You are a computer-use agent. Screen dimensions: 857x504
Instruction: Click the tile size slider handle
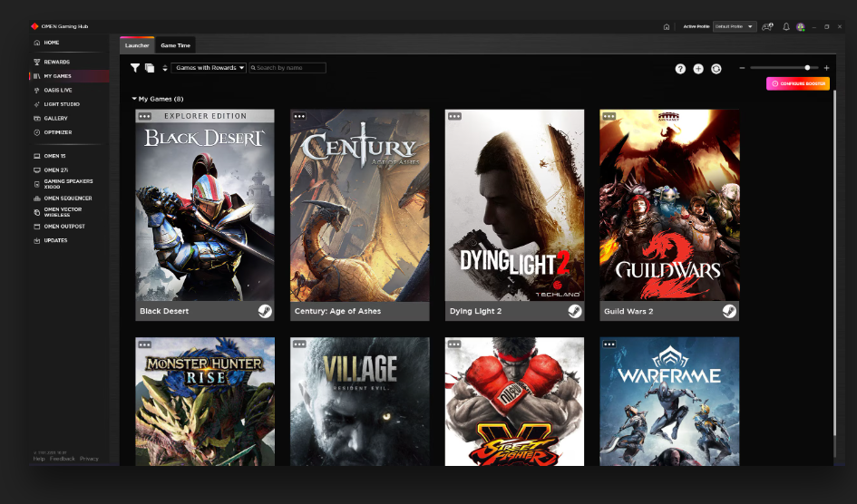(x=807, y=68)
